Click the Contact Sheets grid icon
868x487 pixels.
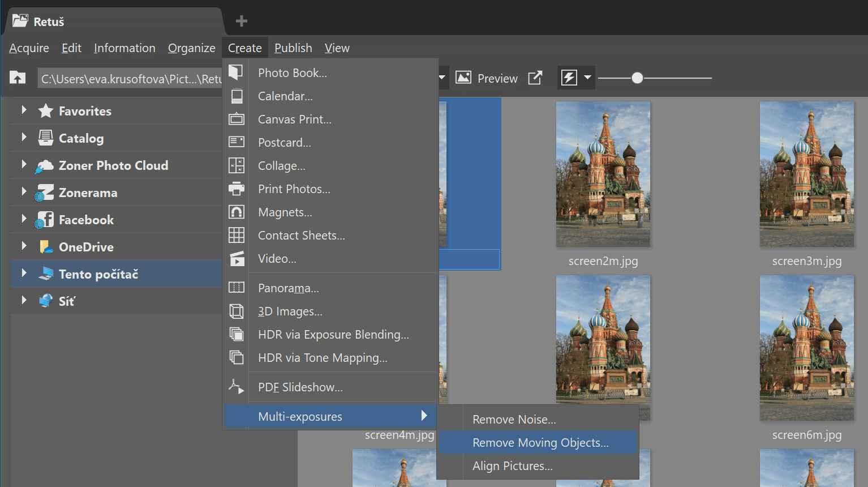237,235
